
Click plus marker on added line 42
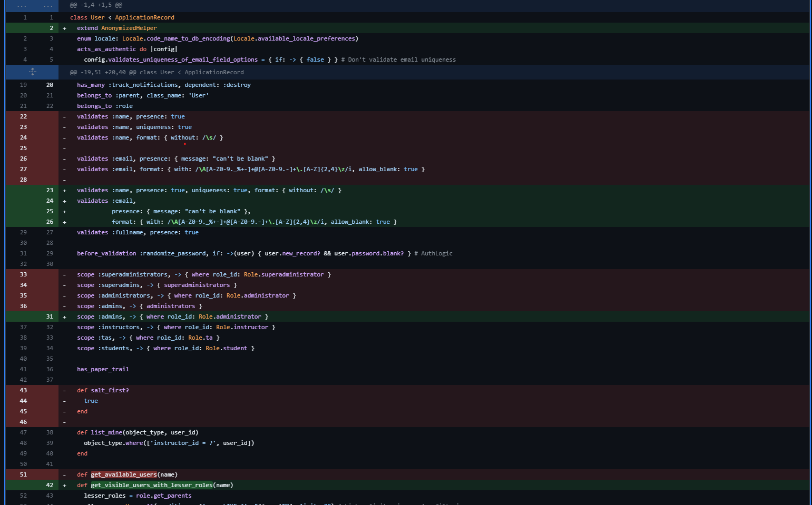click(64, 486)
